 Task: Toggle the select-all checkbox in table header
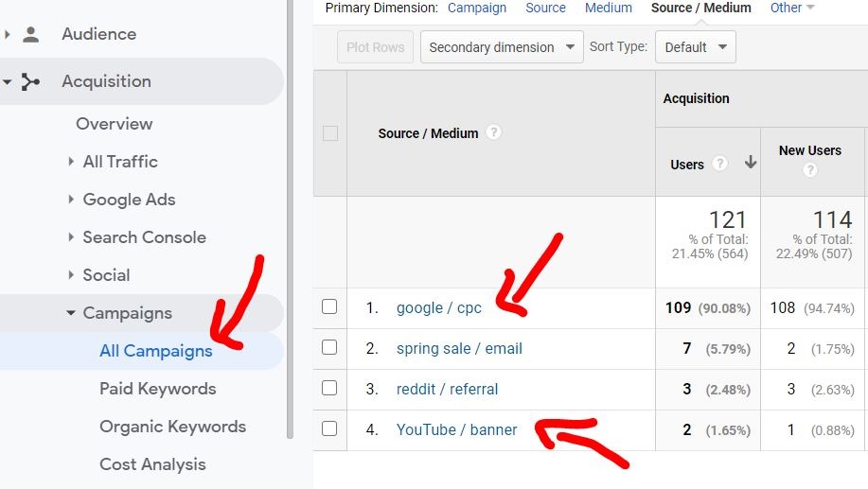(329, 133)
